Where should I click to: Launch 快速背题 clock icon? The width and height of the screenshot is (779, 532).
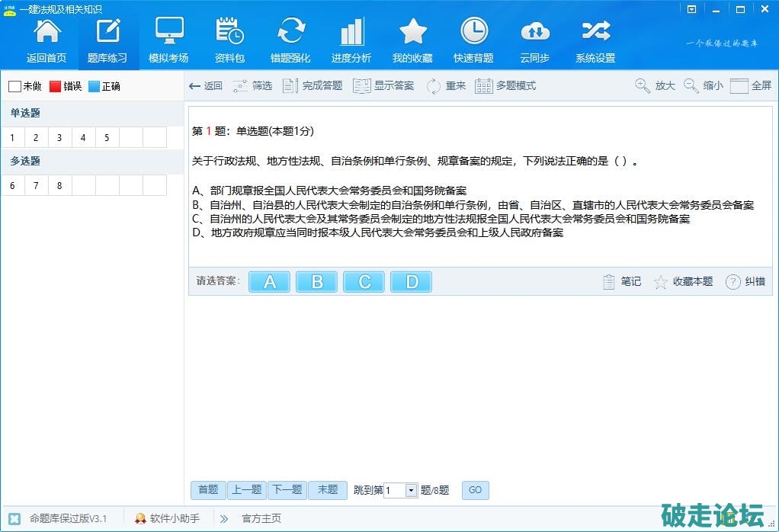point(473,33)
